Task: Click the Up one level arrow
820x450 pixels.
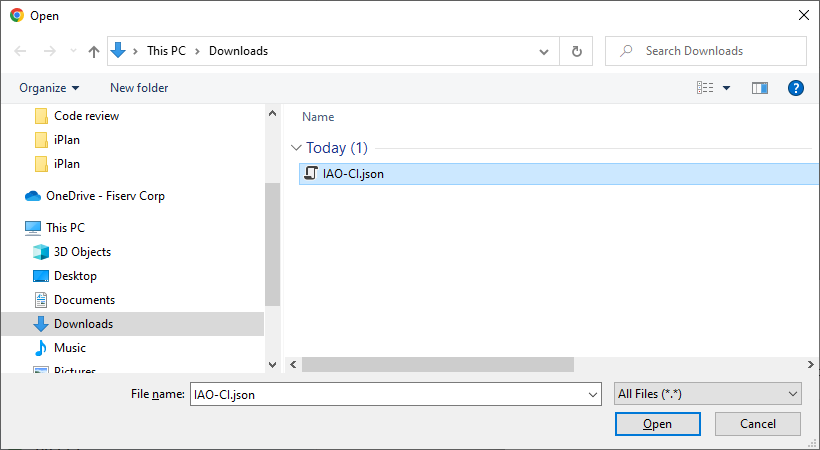Action: (x=94, y=51)
